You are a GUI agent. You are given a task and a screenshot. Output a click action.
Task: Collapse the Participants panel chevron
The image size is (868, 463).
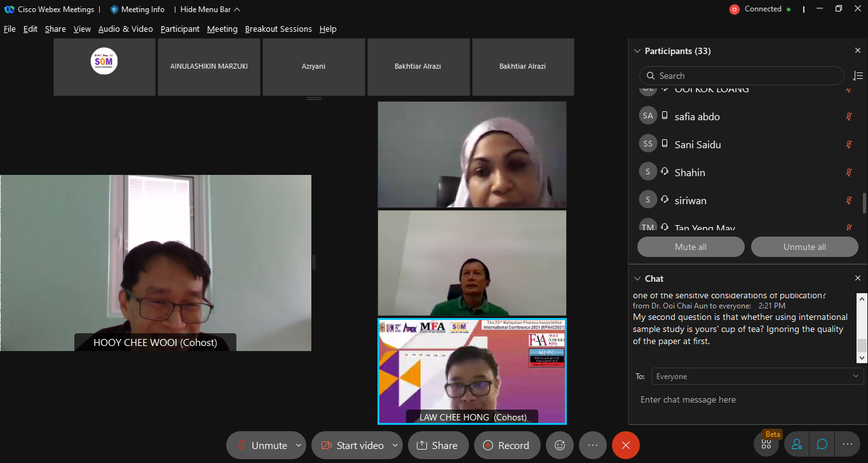(x=637, y=51)
